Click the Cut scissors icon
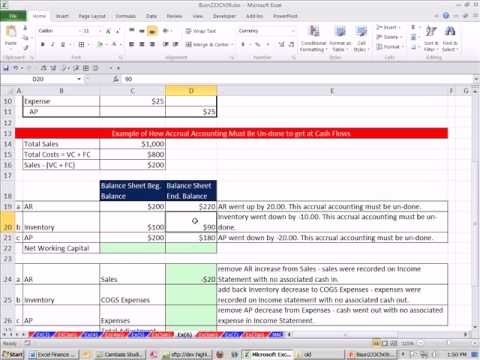Screen dimensions: 480x360 (x=25, y=29)
